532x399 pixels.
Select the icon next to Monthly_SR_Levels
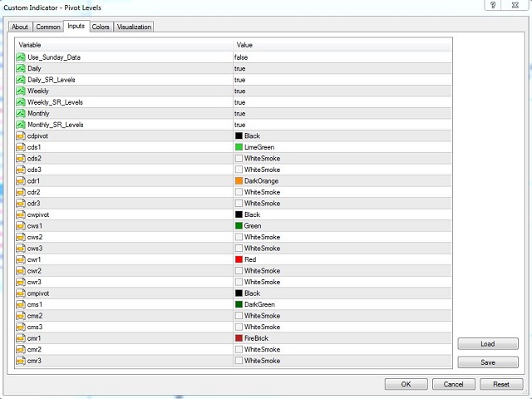[x=21, y=125]
